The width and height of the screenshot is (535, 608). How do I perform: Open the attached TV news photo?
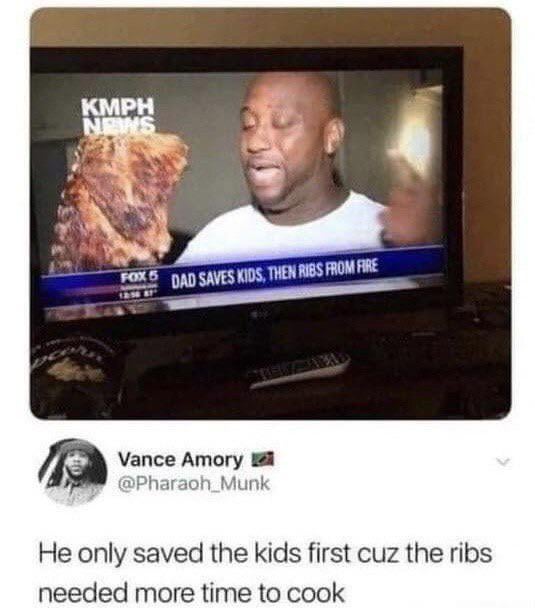pyautogui.click(x=270, y=213)
